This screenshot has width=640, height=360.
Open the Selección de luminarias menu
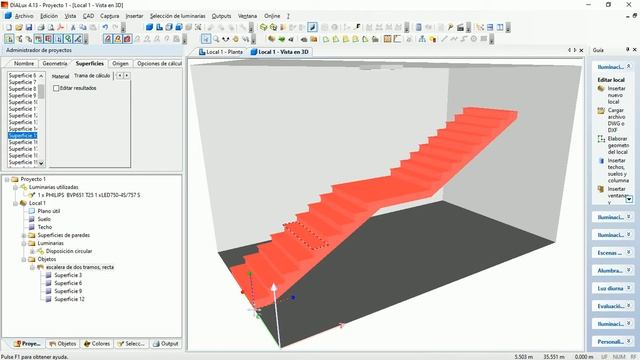click(x=178, y=16)
